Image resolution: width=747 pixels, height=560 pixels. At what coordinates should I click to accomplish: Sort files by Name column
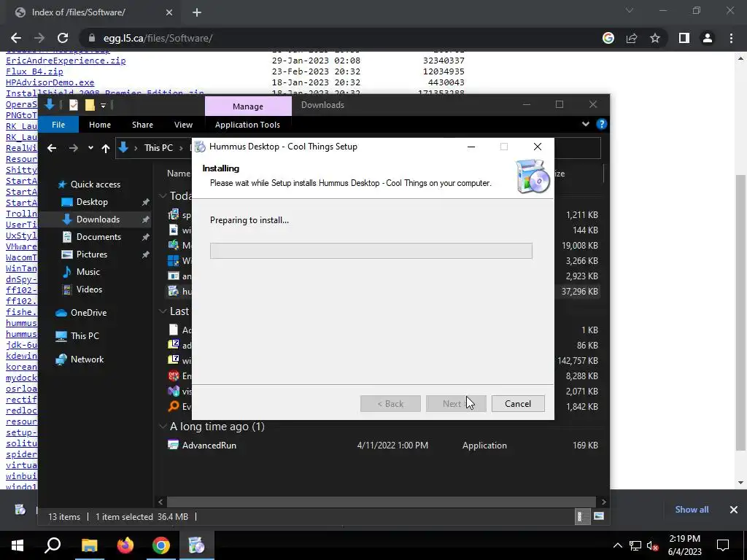(x=179, y=174)
